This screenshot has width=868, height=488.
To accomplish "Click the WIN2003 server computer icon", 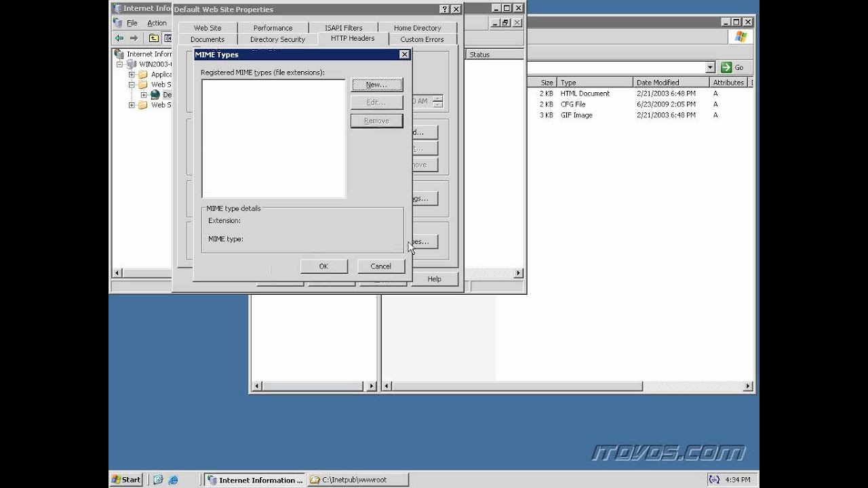I will tap(132, 64).
